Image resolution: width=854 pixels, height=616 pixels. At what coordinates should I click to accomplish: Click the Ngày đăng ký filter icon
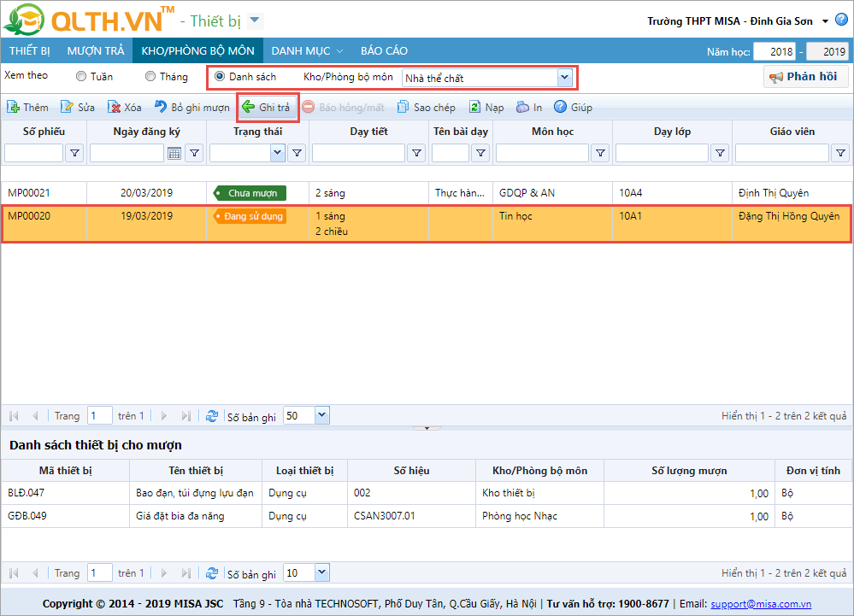point(194,154)
